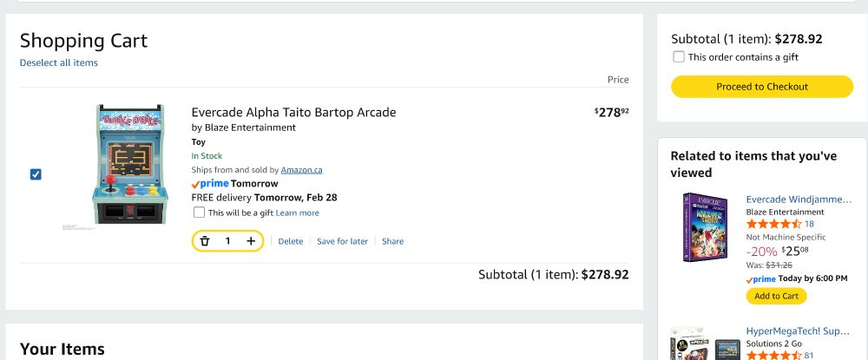Open the HyperMegaTech Super product link

coord(798,331)
